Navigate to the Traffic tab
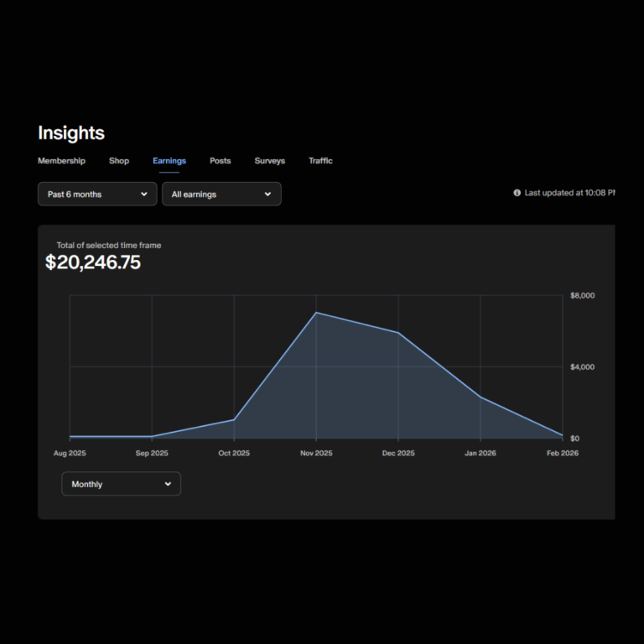This screenshot has width=644, height=644. (x=320, y=161)
